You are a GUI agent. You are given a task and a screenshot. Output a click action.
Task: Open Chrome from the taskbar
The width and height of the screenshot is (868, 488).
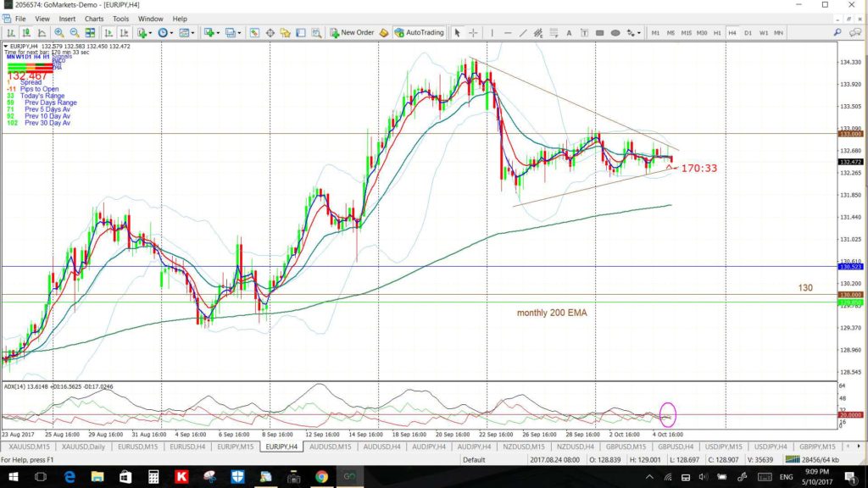[x=321, y=477]
